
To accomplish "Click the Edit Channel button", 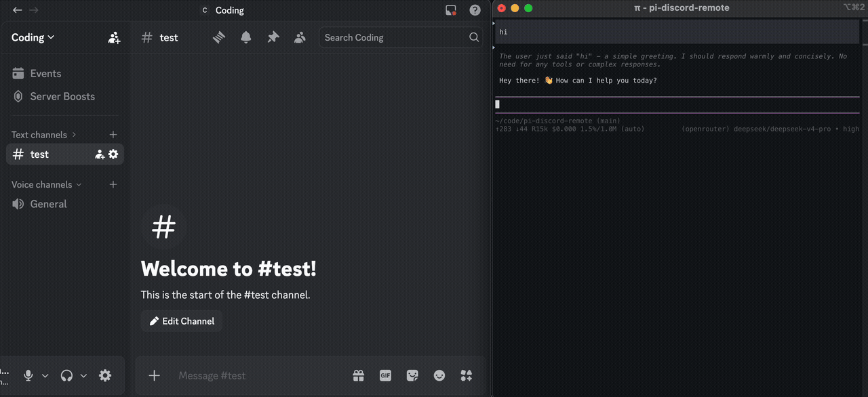I will (182, 321).
